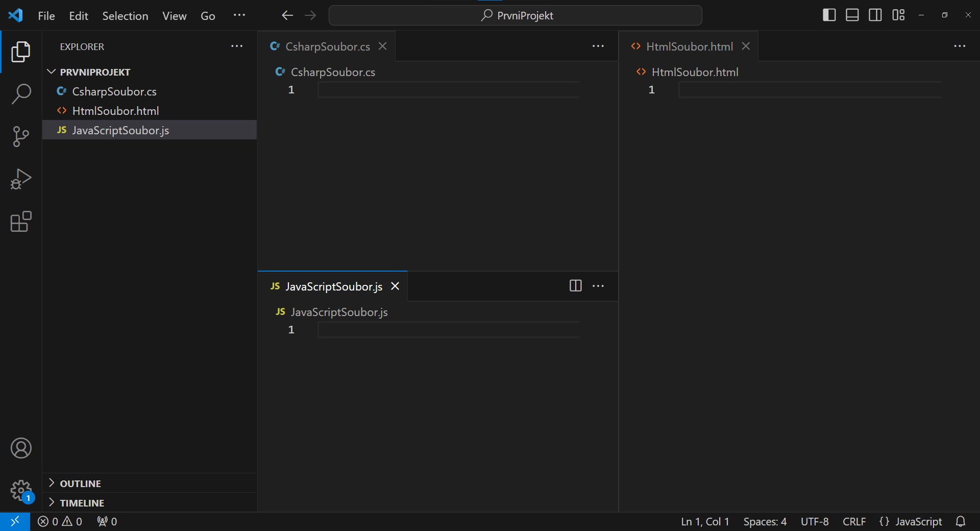980x531 pixels.
Task: Toggle the bottom Panel visibility
Action: 852,15
